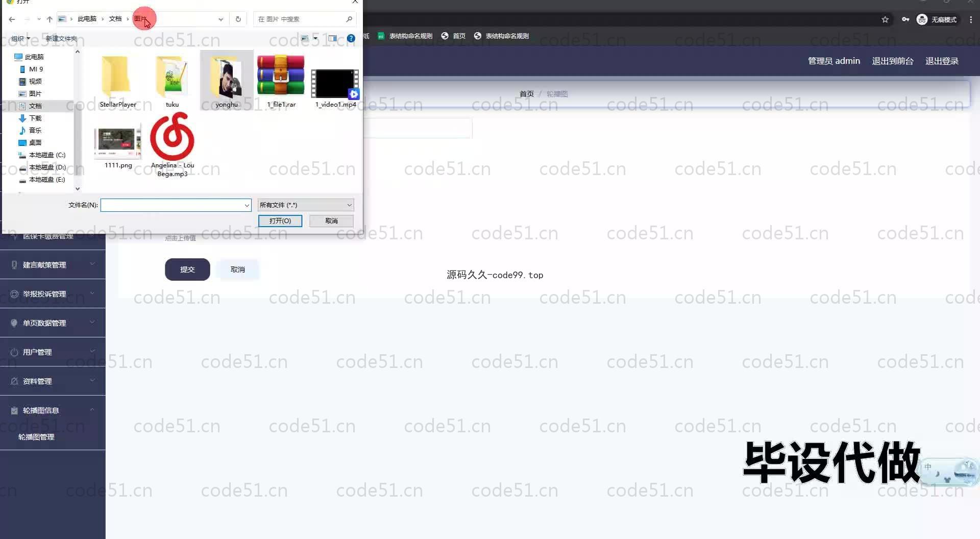
Task: Click the input method 中 indicator
Action: pyautogui.click(x=928, y=467)
